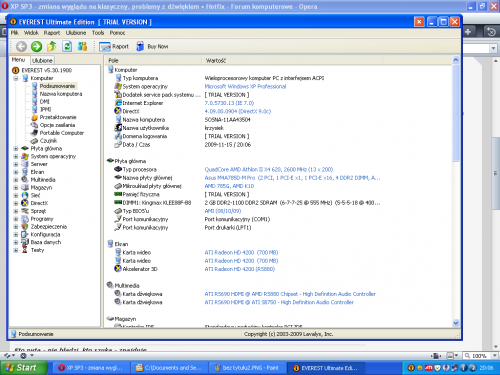Open the Microsoft Windows XP Professional link
Image resolution: width=500 pixels, height=375 pixels.
[x=245, y=86]
